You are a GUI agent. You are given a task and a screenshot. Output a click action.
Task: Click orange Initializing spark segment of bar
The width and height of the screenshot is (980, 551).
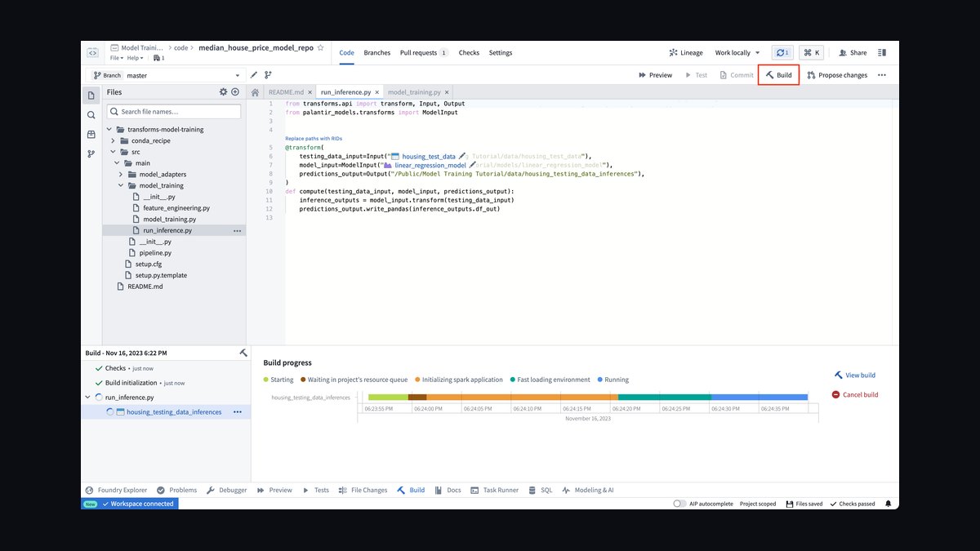click(x=523, y=397)
